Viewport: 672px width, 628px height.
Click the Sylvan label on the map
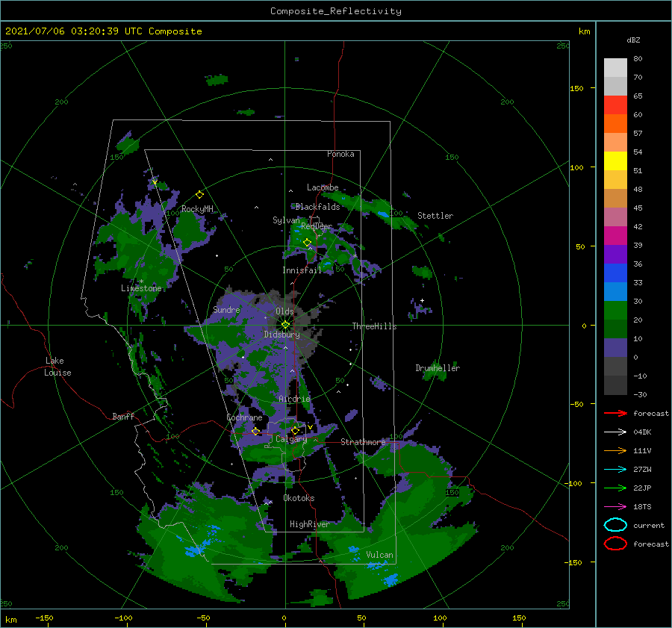click(286, 220)
